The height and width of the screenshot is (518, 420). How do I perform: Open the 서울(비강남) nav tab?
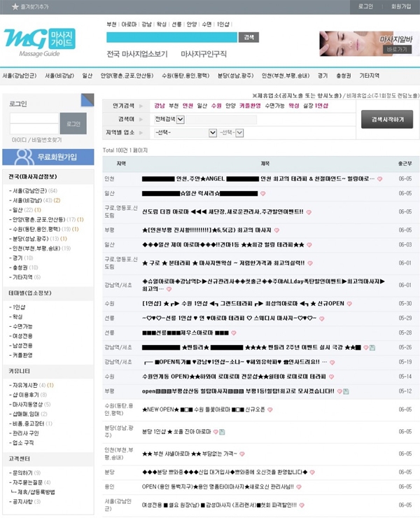[59, 76]
